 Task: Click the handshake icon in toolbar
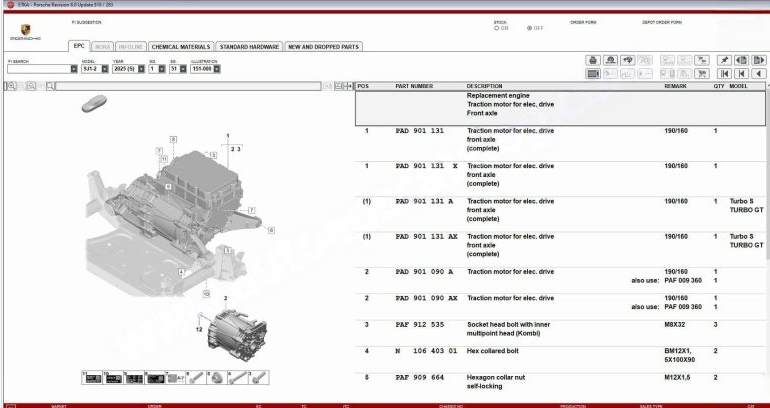pyautogui.click(x=627, y=60)
